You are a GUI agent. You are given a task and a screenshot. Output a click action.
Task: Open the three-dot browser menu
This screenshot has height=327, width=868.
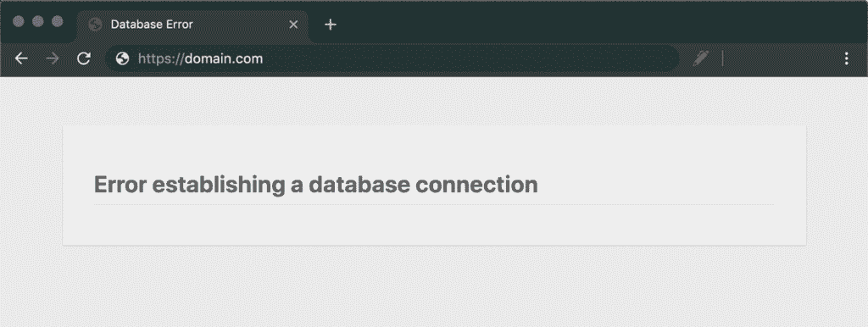847,58
